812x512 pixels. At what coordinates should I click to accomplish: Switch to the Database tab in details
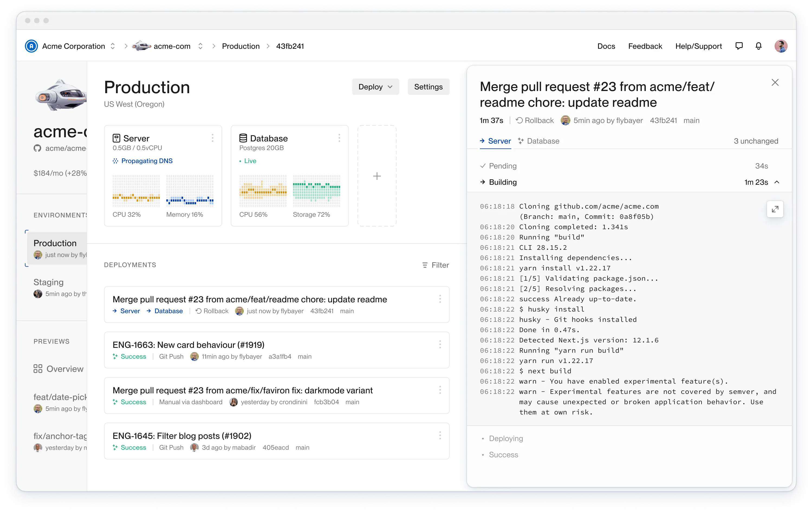click(538, 141)
